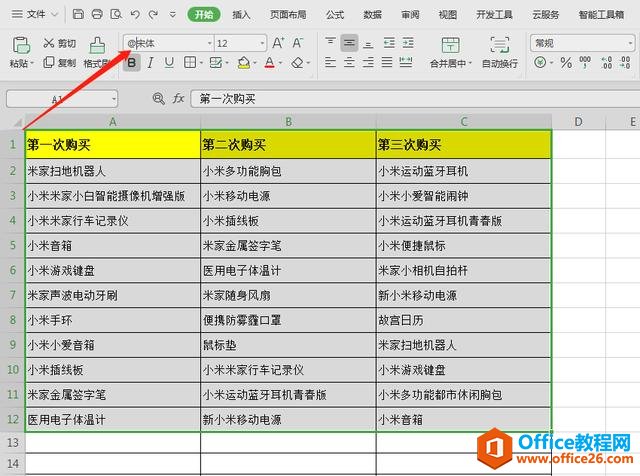Open fill color dropdown arrow
This screenshot has height=476, width=640.
coord(255,63)
